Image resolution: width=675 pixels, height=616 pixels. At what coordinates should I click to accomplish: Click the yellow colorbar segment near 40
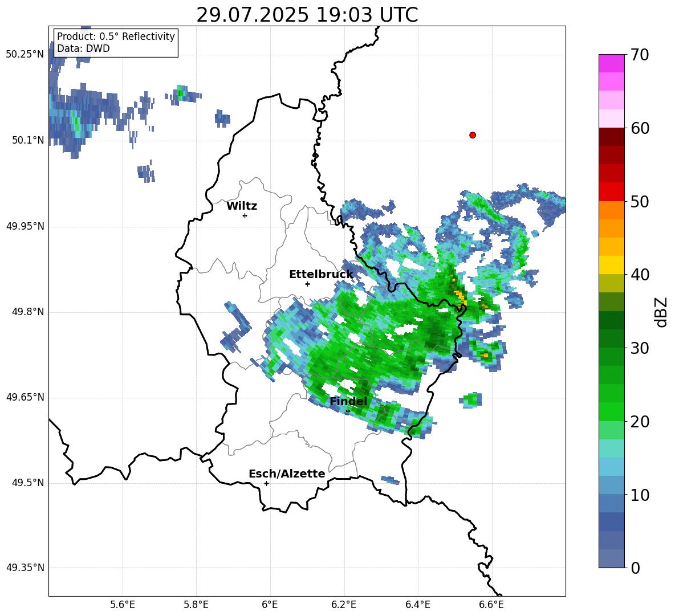611,265
